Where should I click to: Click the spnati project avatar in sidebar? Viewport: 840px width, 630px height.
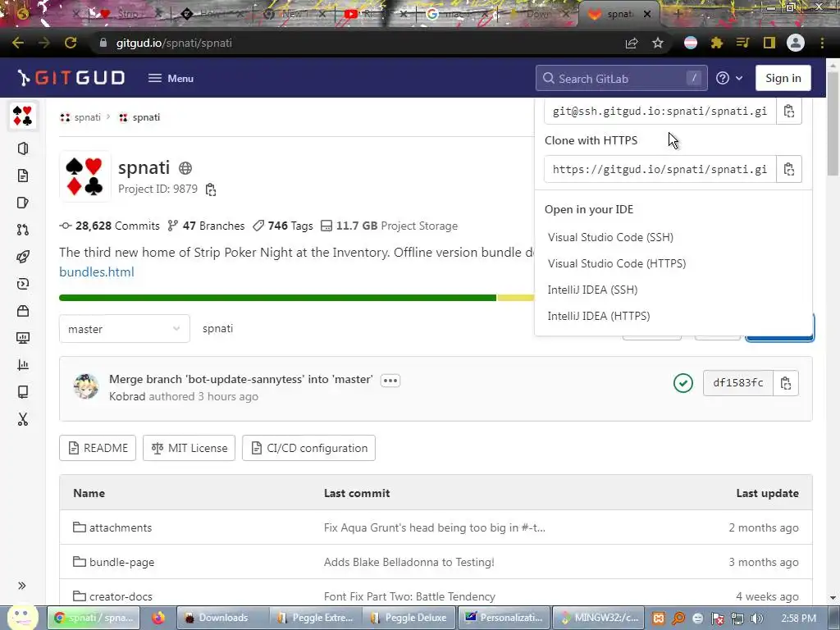[22, 116]
